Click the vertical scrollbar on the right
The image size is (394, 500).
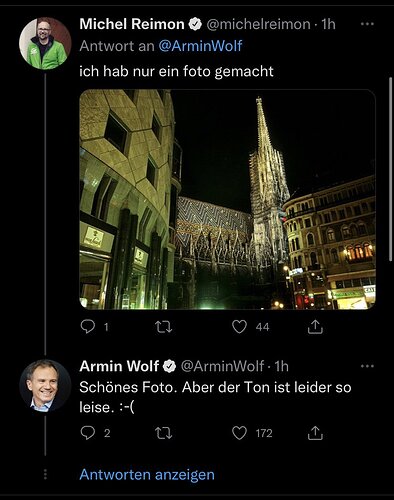point(391,169)
